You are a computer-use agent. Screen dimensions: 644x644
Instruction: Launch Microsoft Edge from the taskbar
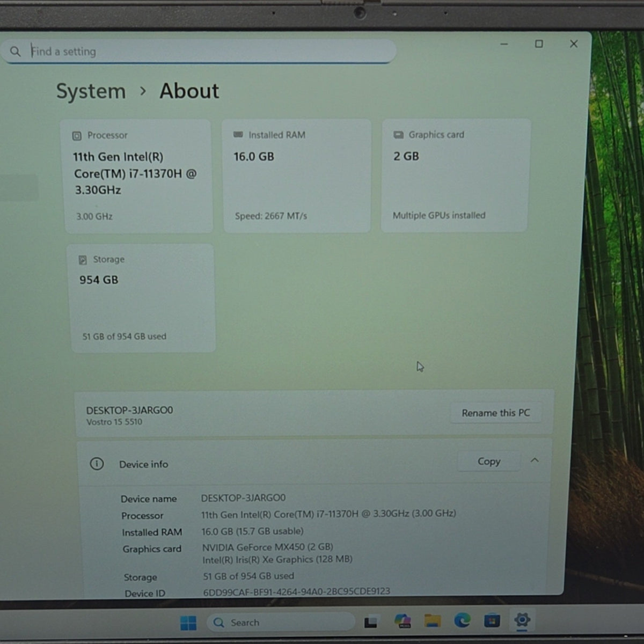click(462, 621)
